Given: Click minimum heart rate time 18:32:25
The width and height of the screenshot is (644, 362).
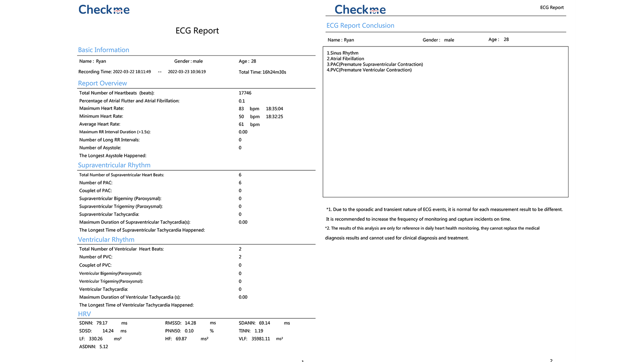Looking at the screenshot, I should pyautogui.click(x=274, y=117).
